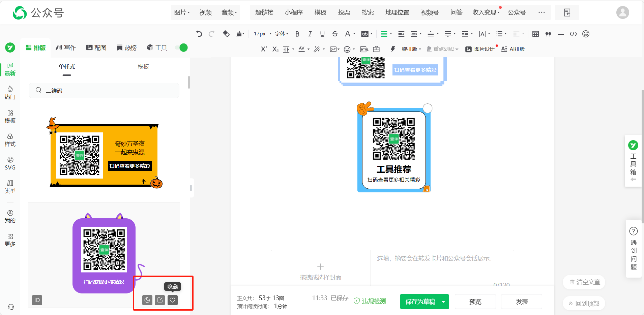
Task: Expand the save-as-draft dropdown arrow
Action: (x=443, y=302)
